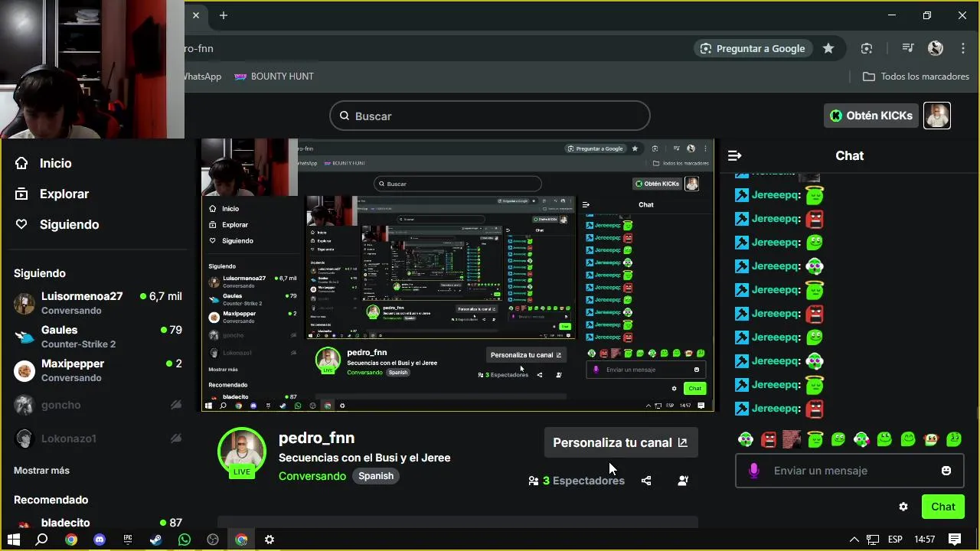980x551 pixels.
Task: Click Personaliza tu canal button
Action: coord(621,442)
